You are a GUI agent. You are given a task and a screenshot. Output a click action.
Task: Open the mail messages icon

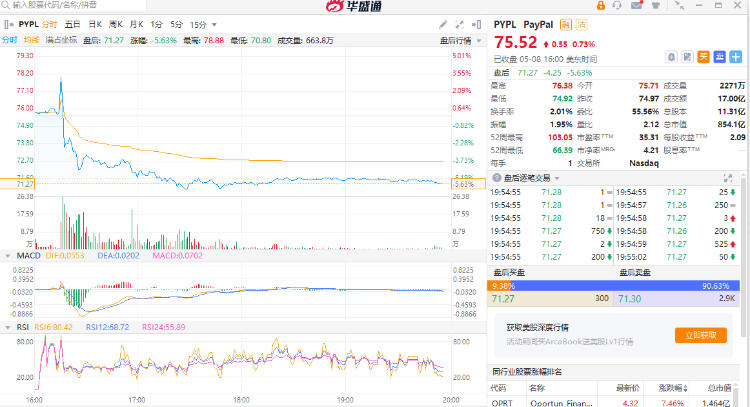637,5
